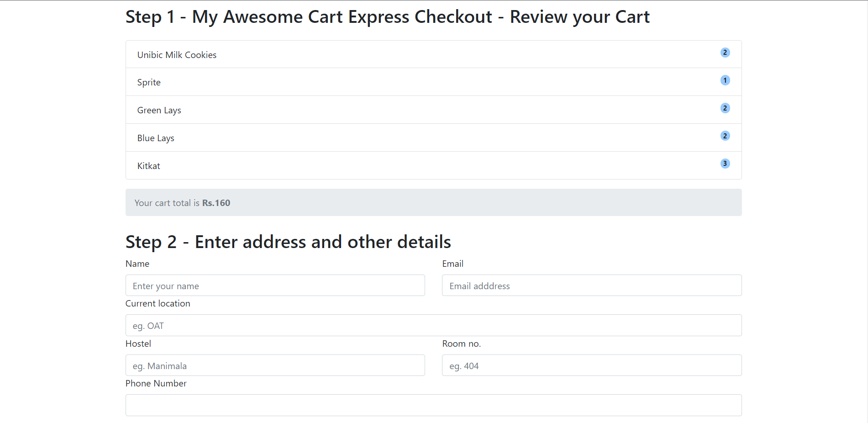The height and width of the screenshot is (423, 868).
Task: Select the Unibic Milk Cookies cart row
Action: coord(434,54)
